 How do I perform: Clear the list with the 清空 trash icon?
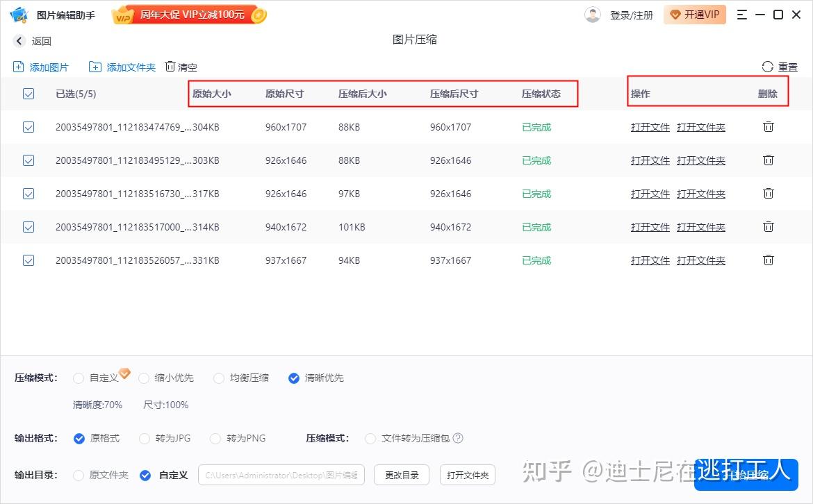pyautogui.click(x=170, y=67)
